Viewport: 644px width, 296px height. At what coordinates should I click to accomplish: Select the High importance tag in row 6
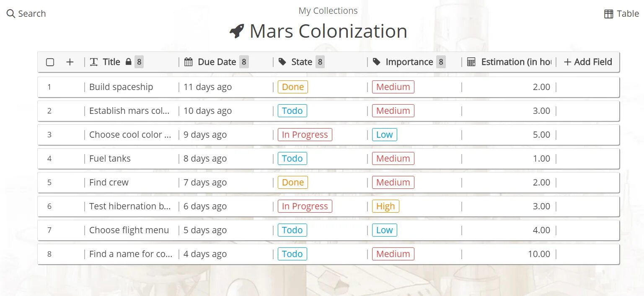[x=385, y=206]
